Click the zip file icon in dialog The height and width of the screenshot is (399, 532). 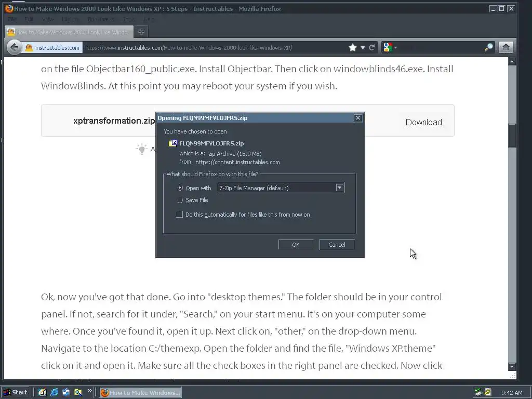point(172,143)
